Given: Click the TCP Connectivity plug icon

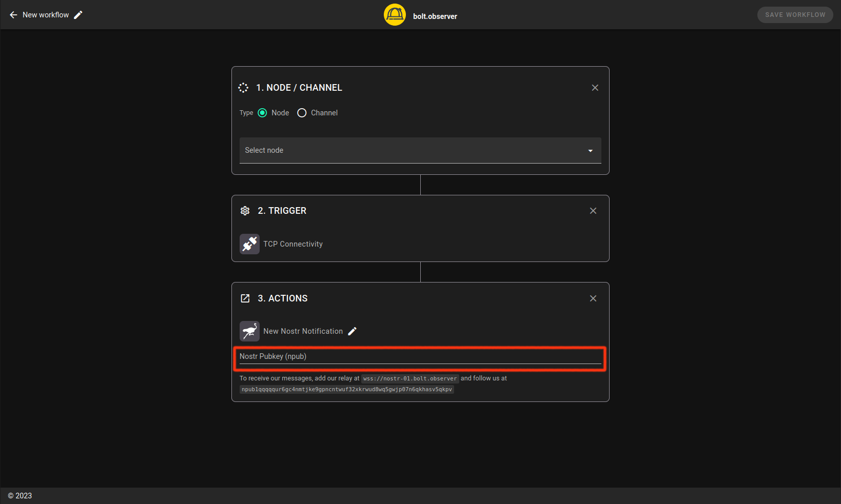Looking at the screenshot, I should [x=249, y=244].
